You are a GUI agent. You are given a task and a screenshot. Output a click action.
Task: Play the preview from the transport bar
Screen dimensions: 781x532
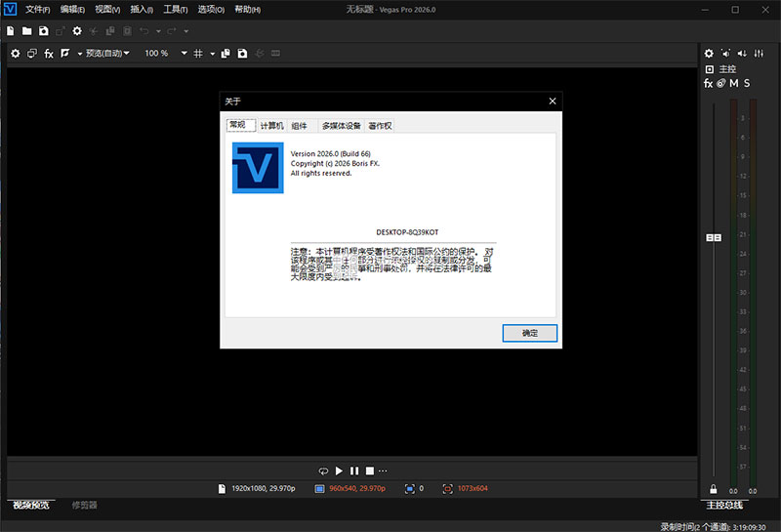tap(339, 471)
